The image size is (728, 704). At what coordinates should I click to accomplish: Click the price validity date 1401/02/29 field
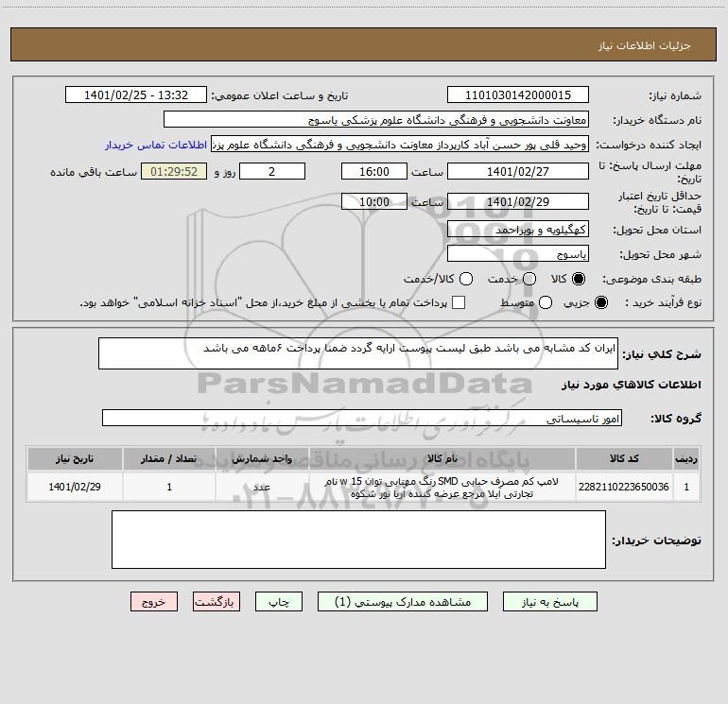tap(518, 201)
